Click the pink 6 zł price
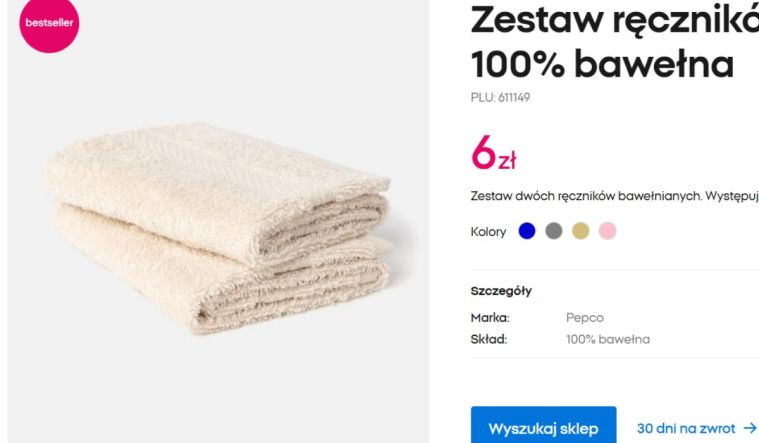The image size is (759, 443). 493,153
